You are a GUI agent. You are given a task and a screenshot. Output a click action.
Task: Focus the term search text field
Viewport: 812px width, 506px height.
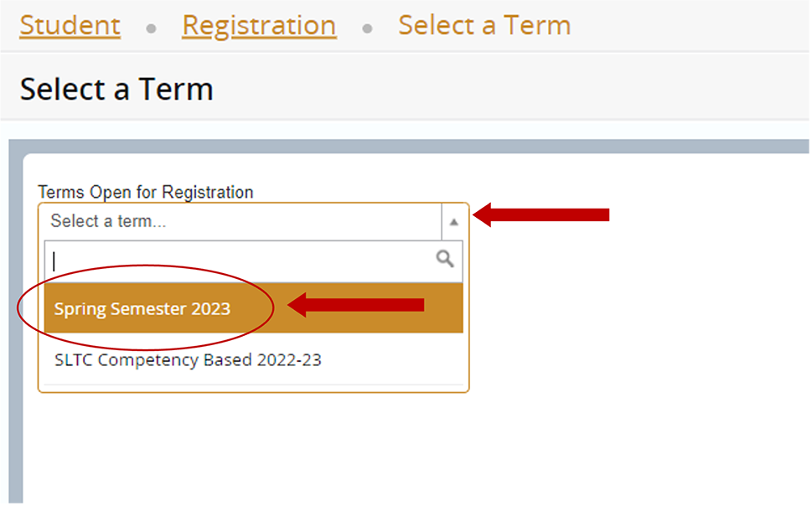239,261
